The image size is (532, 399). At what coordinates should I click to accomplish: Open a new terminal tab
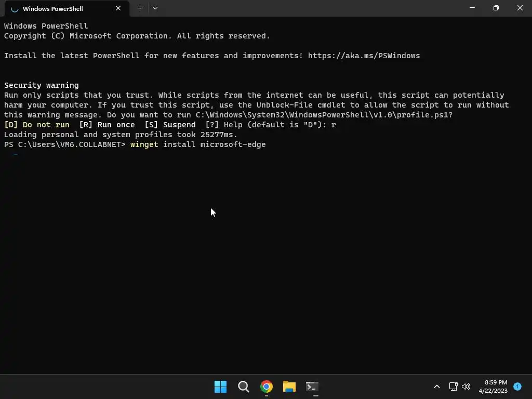(140, 8)
